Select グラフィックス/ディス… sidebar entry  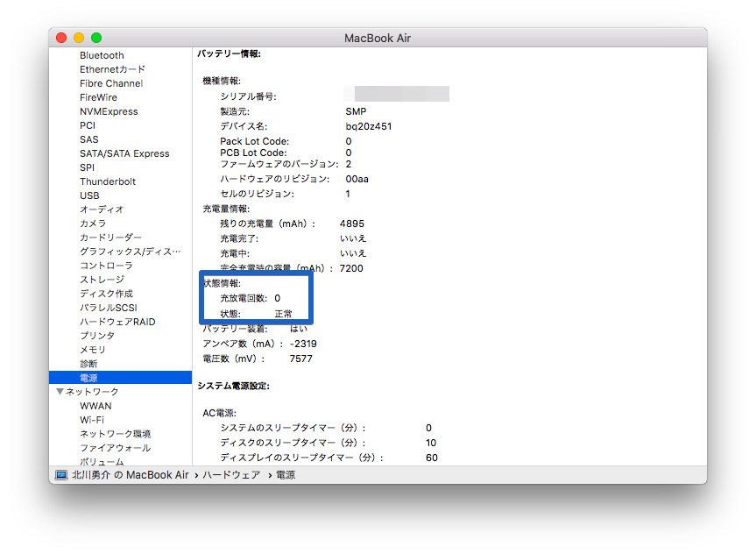131,252
